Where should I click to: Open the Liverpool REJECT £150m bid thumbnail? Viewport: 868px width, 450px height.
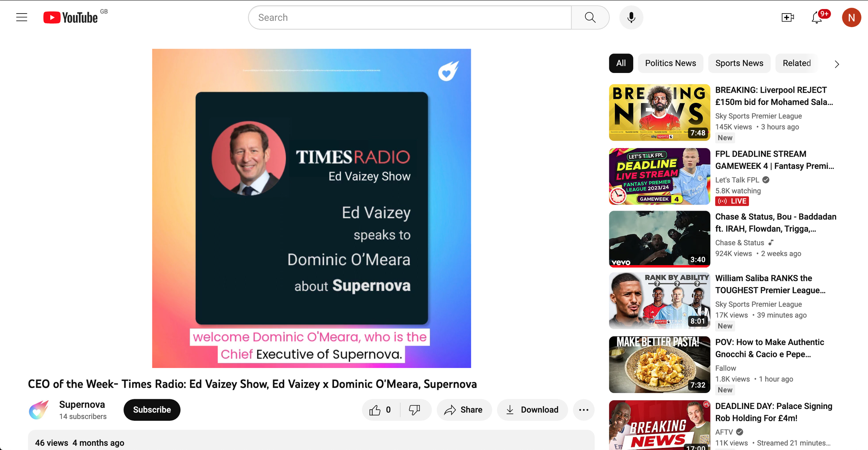point(659,112)
